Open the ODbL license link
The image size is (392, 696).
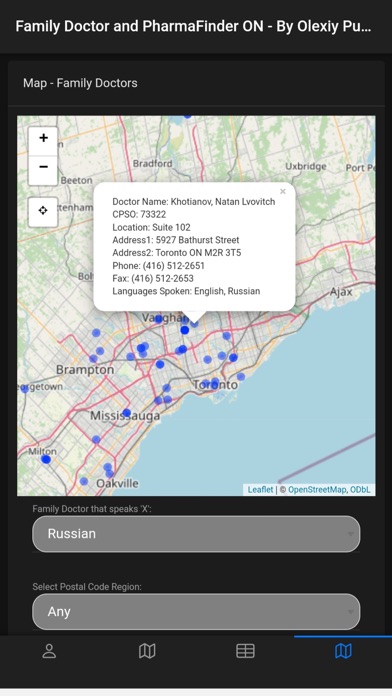[360, 490]
